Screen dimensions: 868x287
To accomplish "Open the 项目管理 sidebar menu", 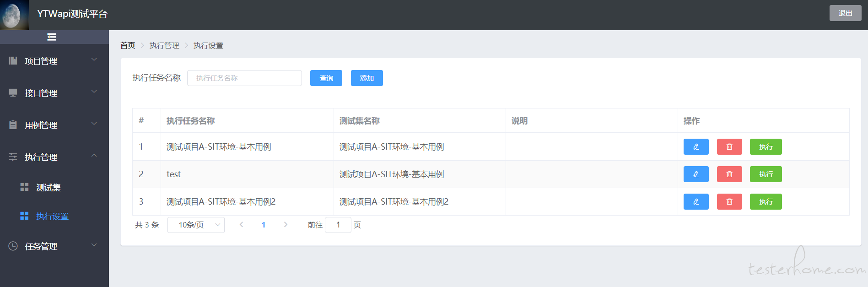I will coord(54,60).
